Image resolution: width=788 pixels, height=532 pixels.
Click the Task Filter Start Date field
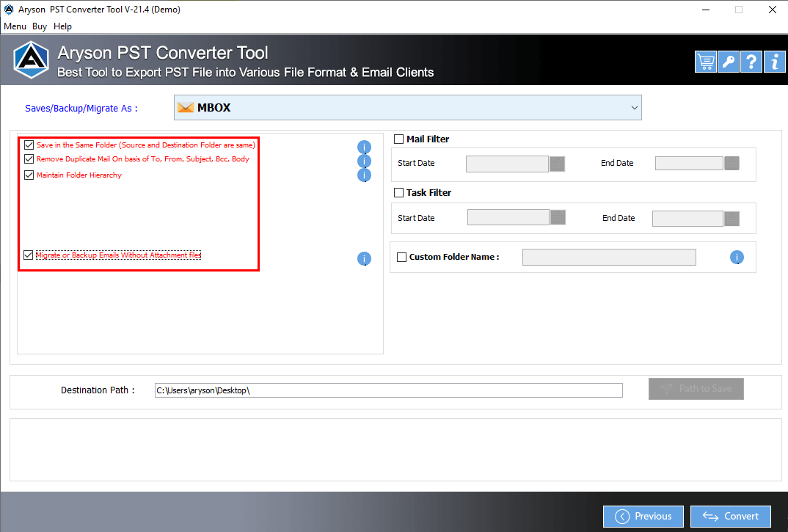pyautogui.click(x=508, y=217)
